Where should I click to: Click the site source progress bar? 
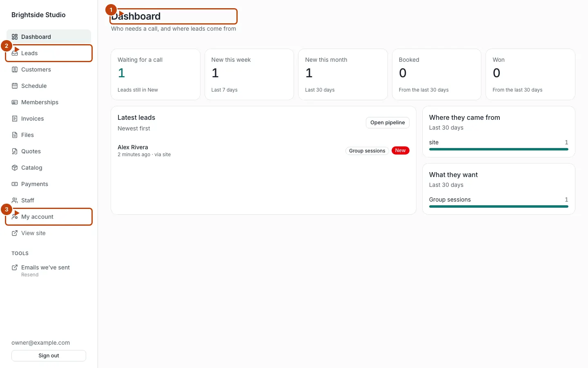point(499,149)
